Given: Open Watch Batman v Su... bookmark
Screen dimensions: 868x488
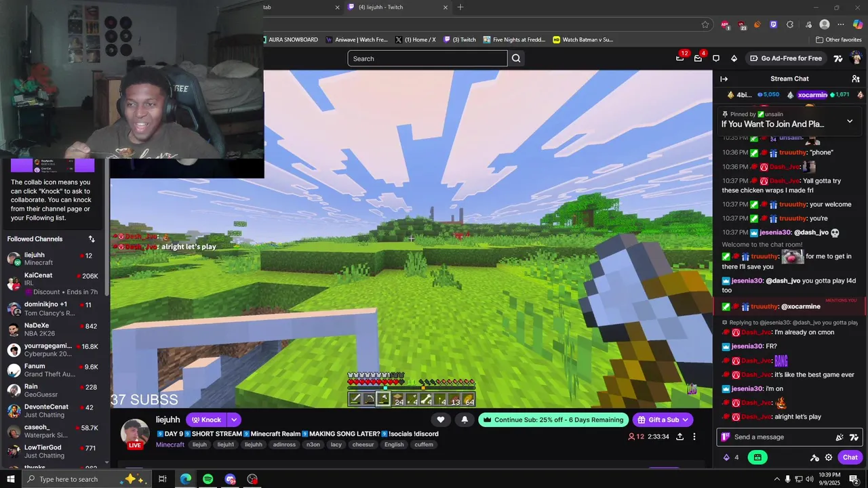Looking at the screenshot, I should tap(583, 39).
